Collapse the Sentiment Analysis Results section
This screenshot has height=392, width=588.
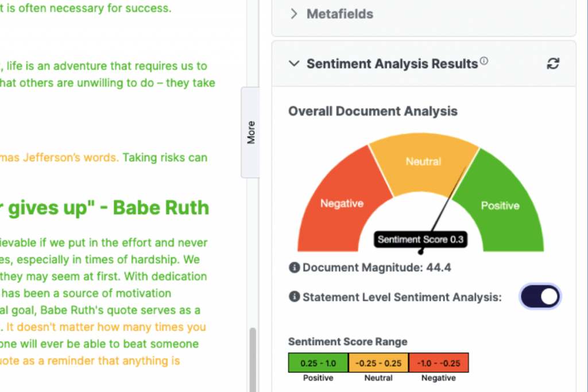pos(294,64)
